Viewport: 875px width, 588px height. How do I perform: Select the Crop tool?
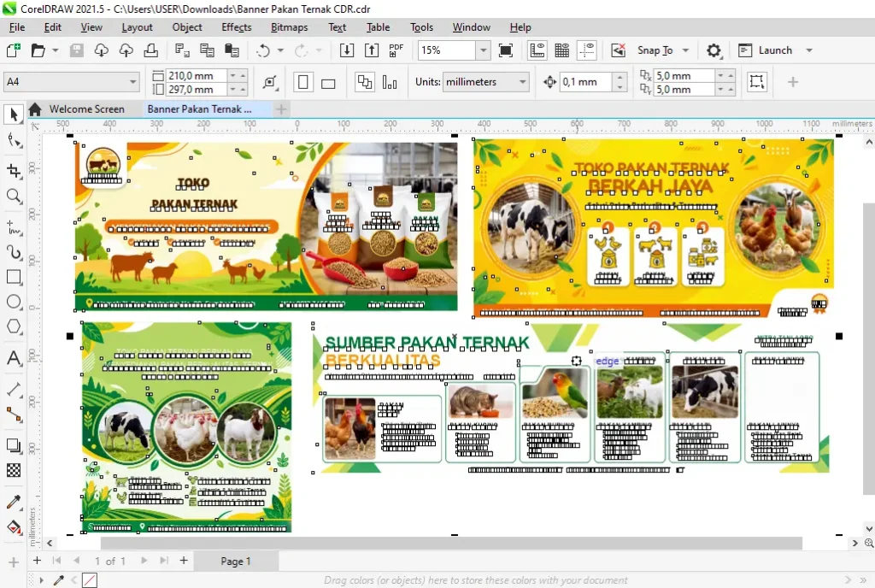(14, 170)
